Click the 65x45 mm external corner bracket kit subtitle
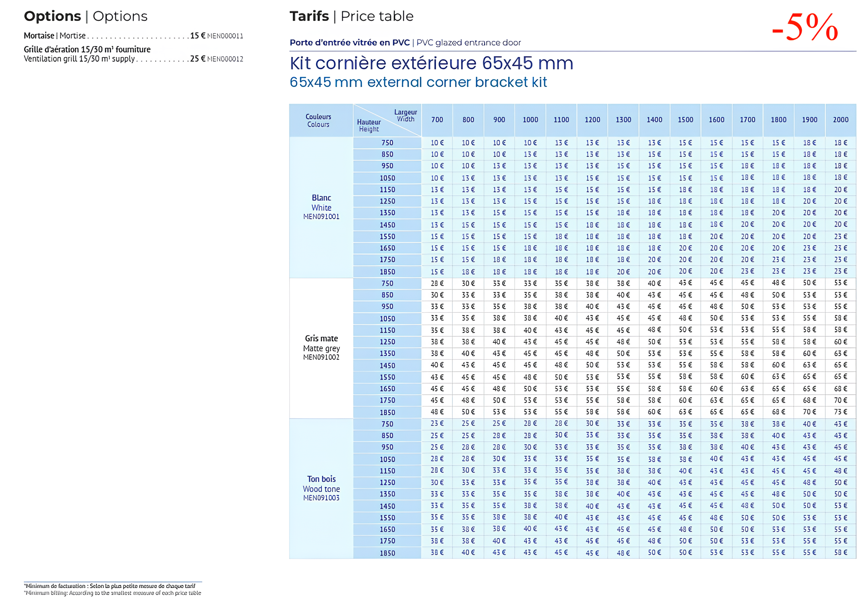 [x=418, y=82]
